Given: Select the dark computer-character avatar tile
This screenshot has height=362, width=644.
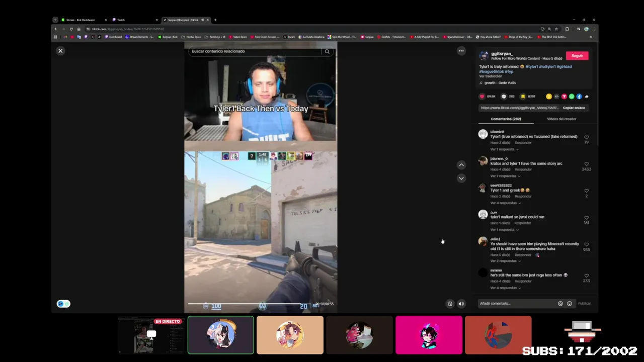Looking at the screenshot, I should tap(359, 335).
